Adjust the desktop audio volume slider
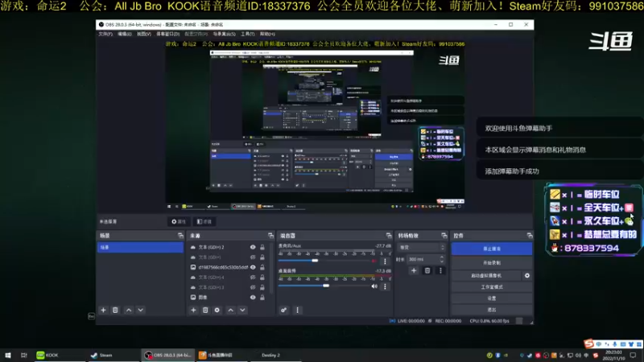644x362 pixels. point(326,286)
